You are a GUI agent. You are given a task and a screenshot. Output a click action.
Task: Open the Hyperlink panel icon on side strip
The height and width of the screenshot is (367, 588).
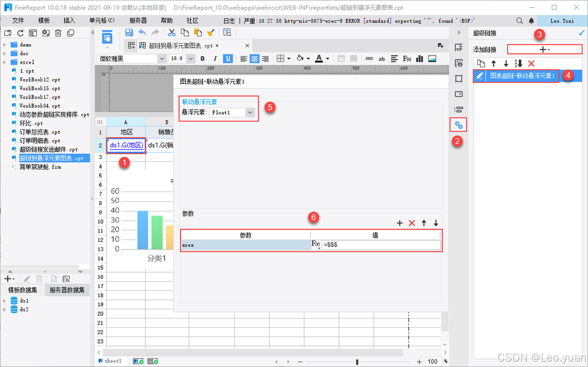click(x=459, y=125)
